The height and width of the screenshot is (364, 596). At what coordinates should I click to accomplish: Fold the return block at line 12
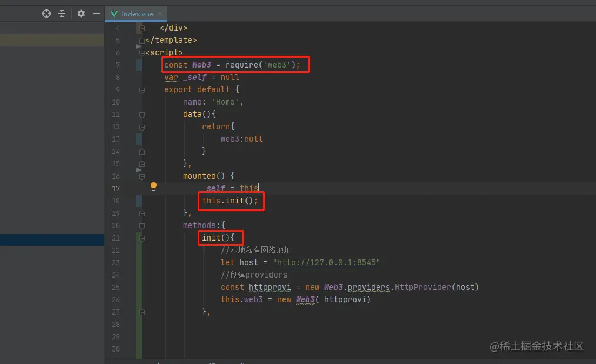142,127
